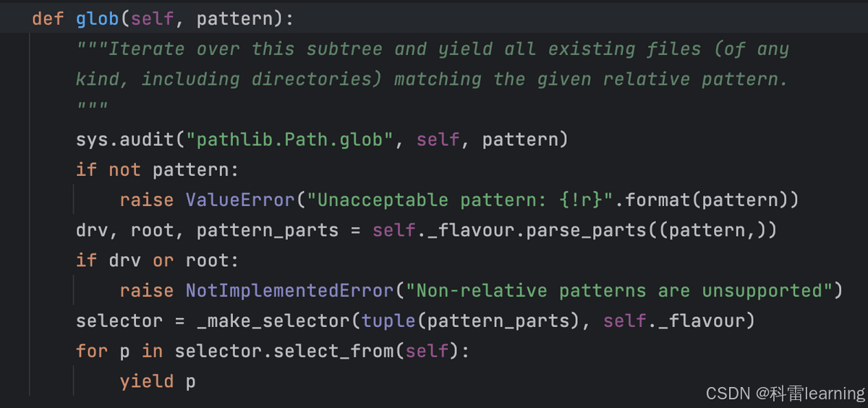Click 'if drv or root:' line

click(158, 260)
